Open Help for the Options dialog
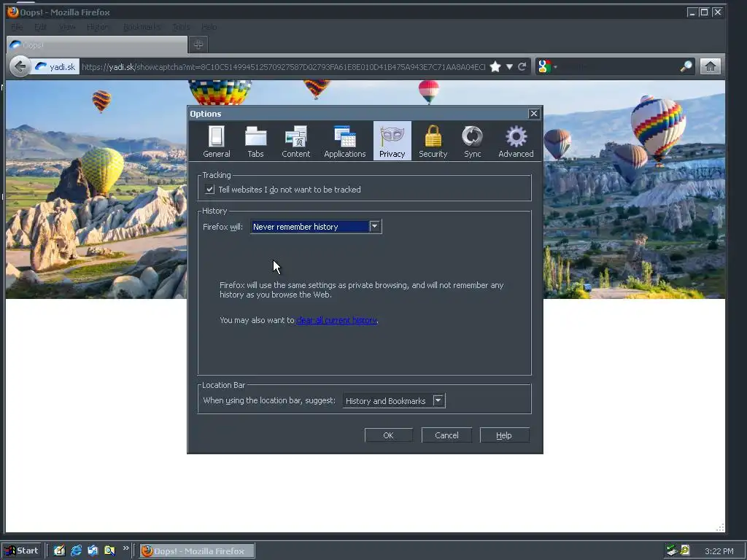This screenshot has width=747, height=560. coord(504,435)
